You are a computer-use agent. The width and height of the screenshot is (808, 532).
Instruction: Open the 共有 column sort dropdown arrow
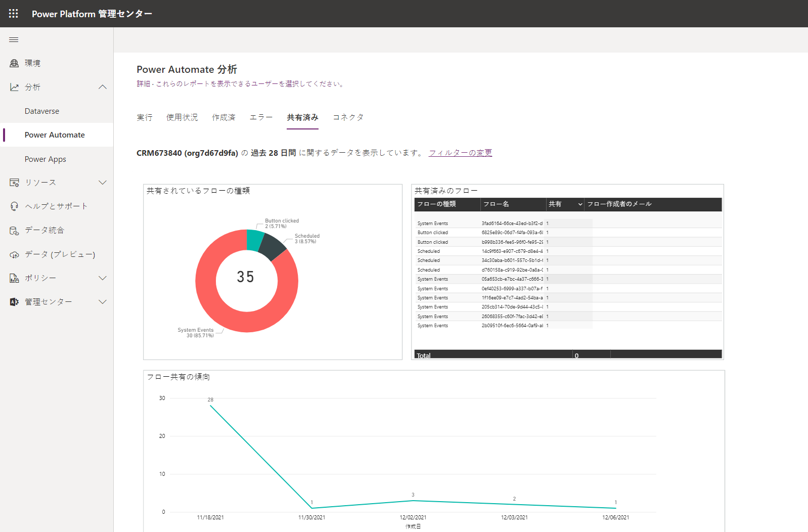580,204
